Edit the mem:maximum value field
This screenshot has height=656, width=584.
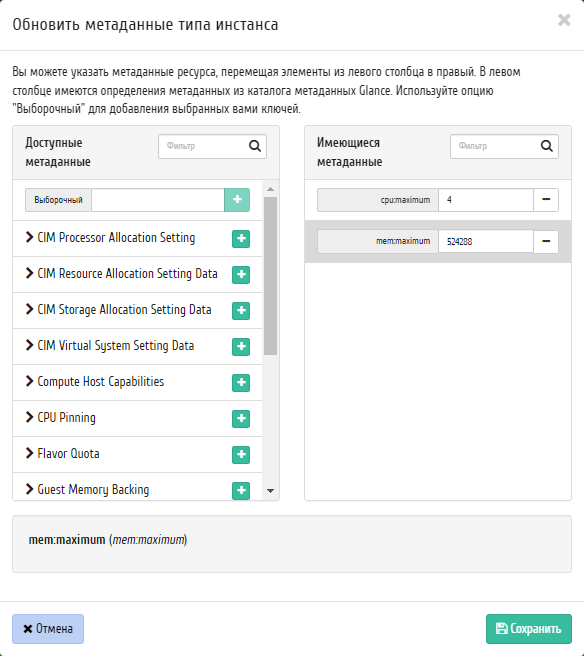(x=486, y=241)
